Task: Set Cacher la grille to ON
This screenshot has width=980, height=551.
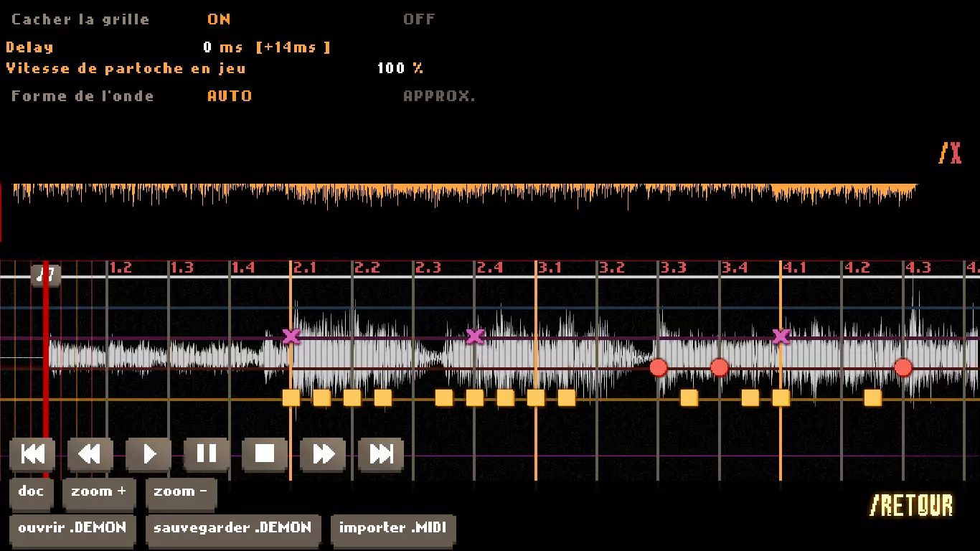Action: click(220, 19)
